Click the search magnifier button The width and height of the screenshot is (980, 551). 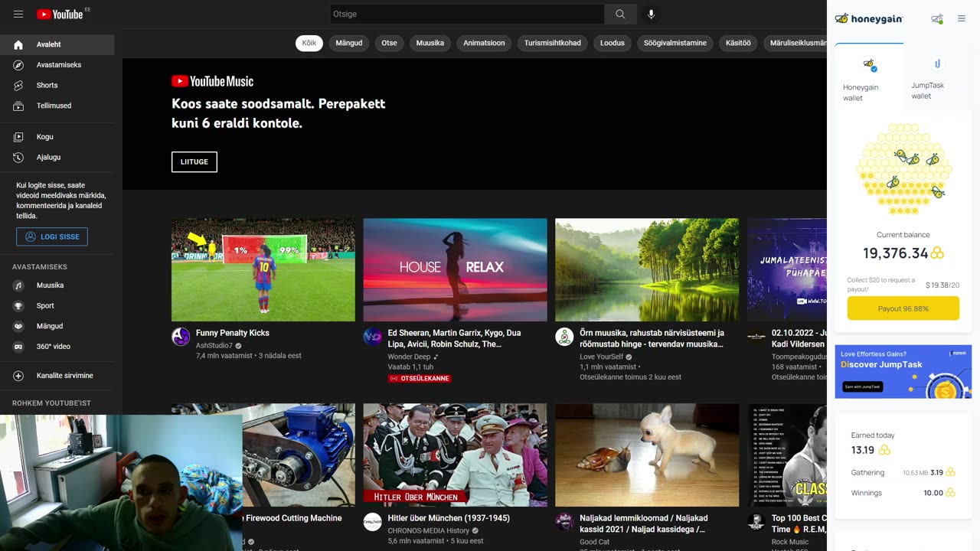point(620,14)
